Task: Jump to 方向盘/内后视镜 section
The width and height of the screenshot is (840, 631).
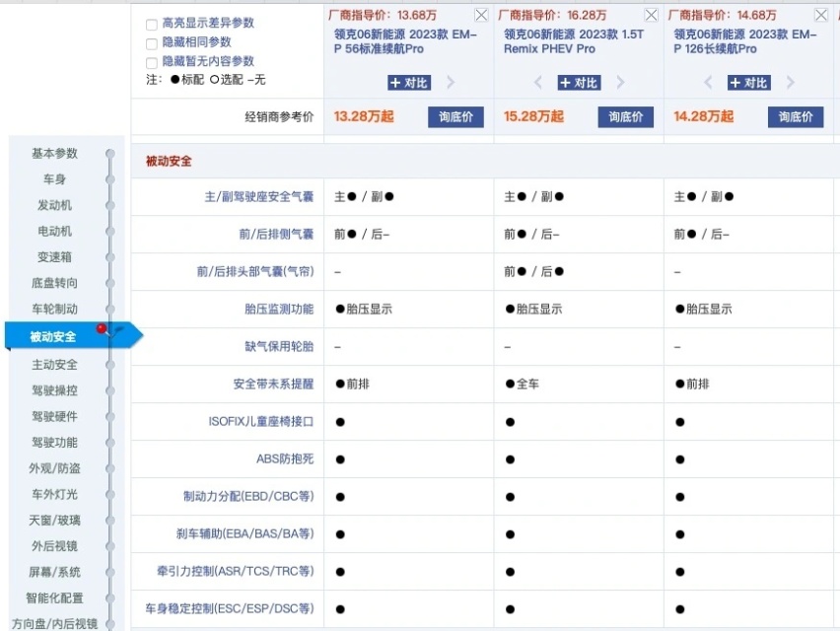Action: [x=54, y=623]
